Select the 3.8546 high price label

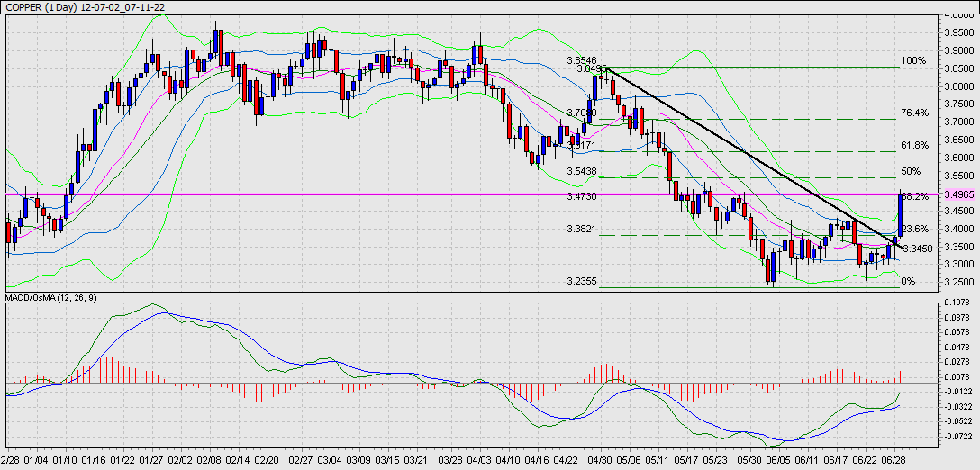click(x=582, y=60)
